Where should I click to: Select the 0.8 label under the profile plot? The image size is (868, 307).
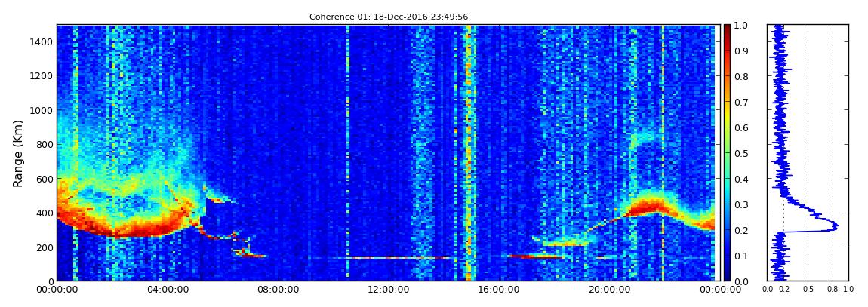(x=832, y=290)
